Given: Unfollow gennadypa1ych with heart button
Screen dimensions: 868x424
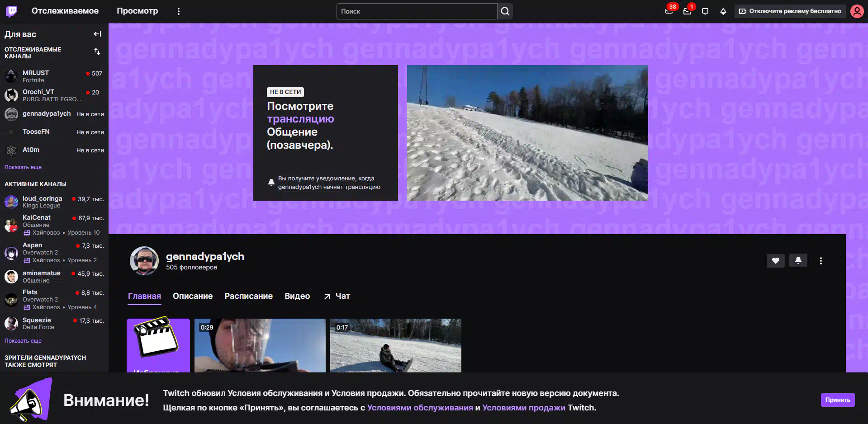Looking at the screenshot, I should click(776, 261).
